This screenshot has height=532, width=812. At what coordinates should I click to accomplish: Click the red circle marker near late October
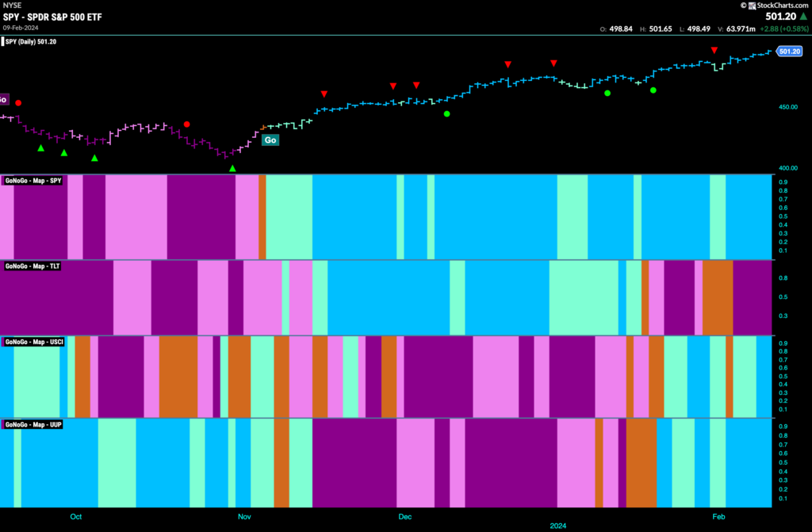coord(187,124)
